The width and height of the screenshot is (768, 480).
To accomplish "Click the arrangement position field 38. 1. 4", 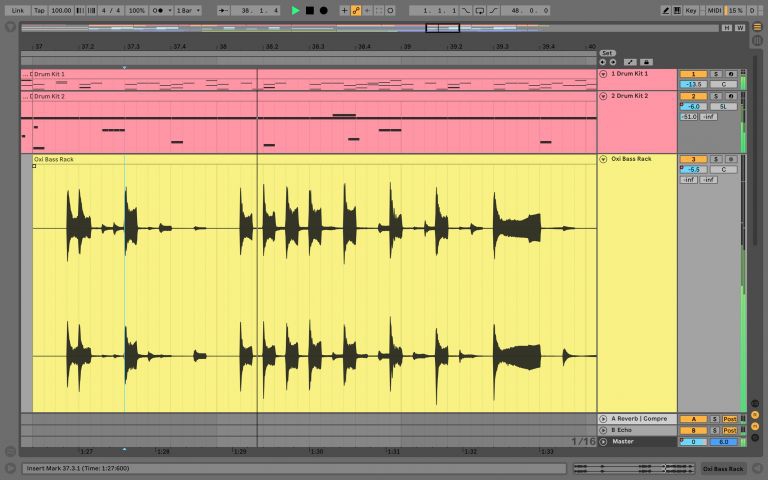I will click(x=255, y=10).
